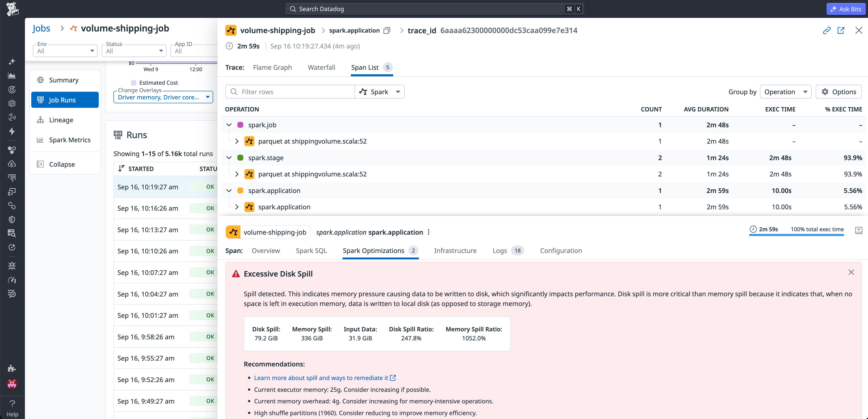Open the Status filter dropdown
This screenshot has width=868, height=419.
[x=134, y=51]
